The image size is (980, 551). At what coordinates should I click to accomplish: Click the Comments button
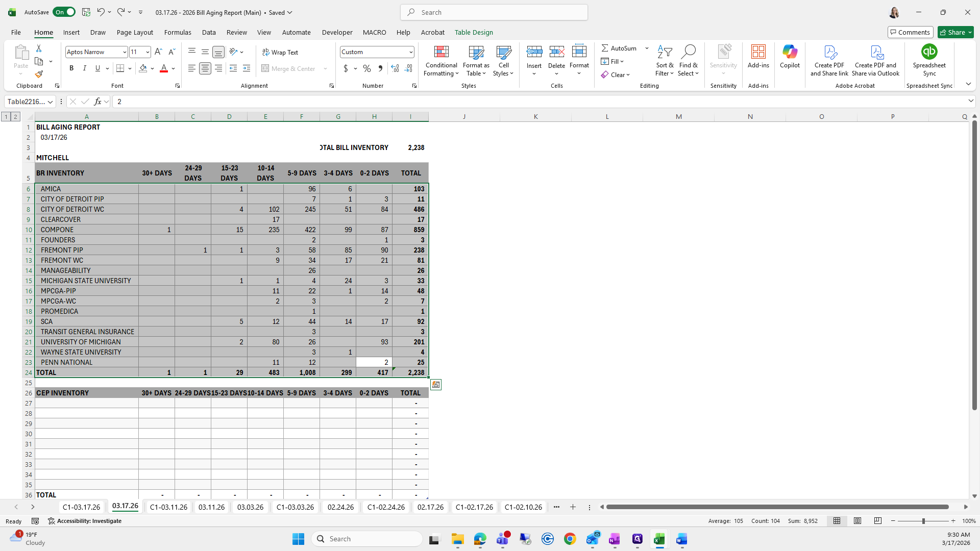tap(910, 32)
